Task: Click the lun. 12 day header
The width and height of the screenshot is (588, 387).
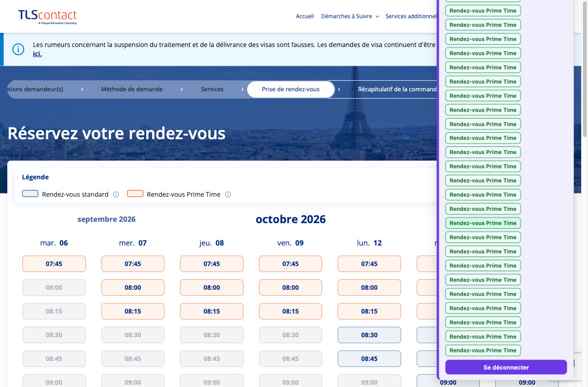Action: point(369,243)
